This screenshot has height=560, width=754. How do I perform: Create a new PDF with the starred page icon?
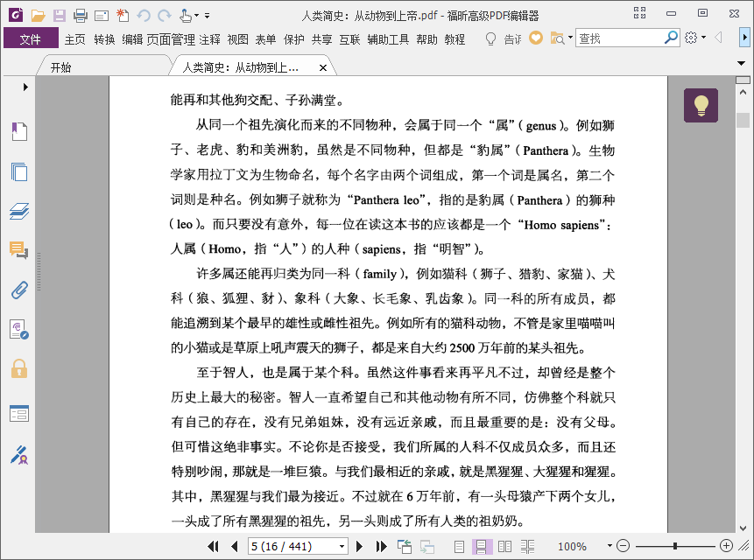(x=123, y=16)
